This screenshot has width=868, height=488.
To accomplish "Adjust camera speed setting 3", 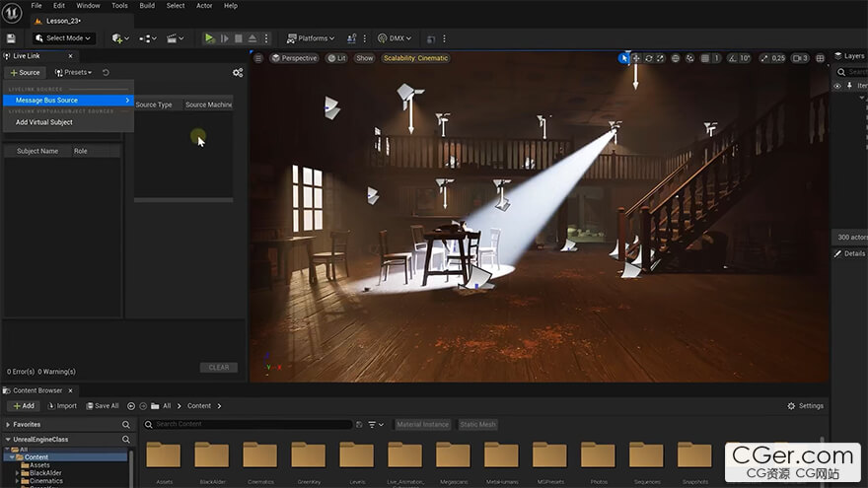I will [801, 58].
